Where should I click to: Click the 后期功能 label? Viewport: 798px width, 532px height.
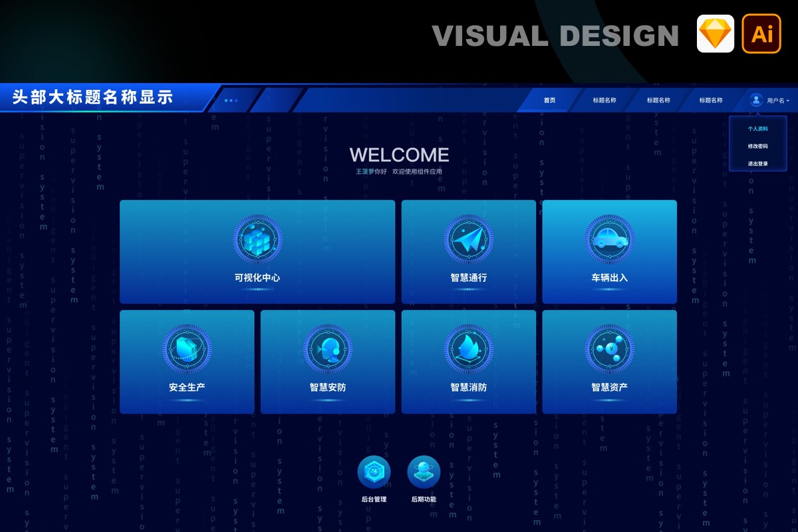pos(424,499)
